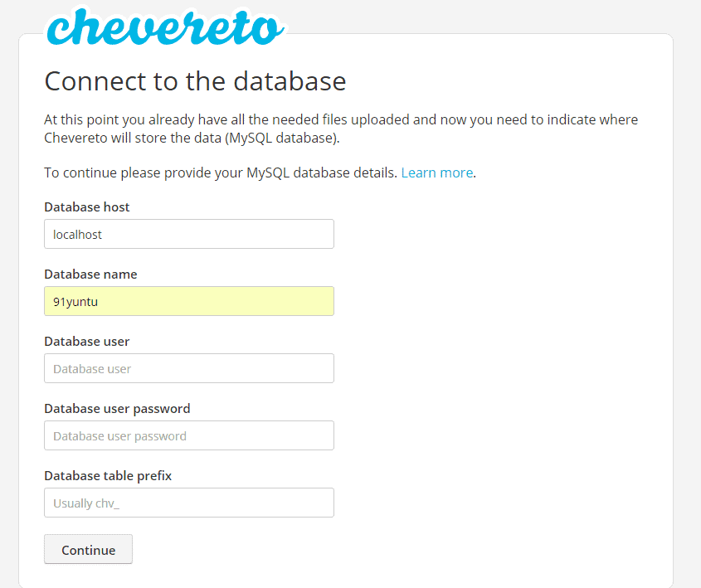Click the "Connect to the database" heading
Image resolution: width=701 pixels, height=588 pixels.
pyautogui.click(x=195, y=81)
